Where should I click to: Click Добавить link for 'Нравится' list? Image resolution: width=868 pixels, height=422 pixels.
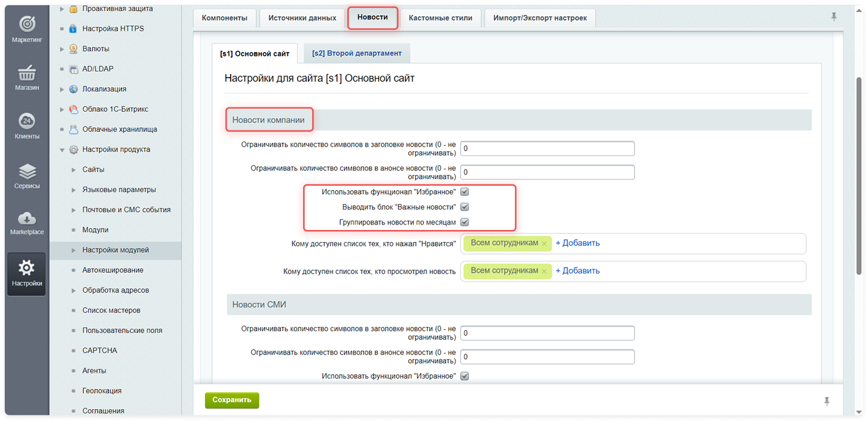click(x=577, y=243)
